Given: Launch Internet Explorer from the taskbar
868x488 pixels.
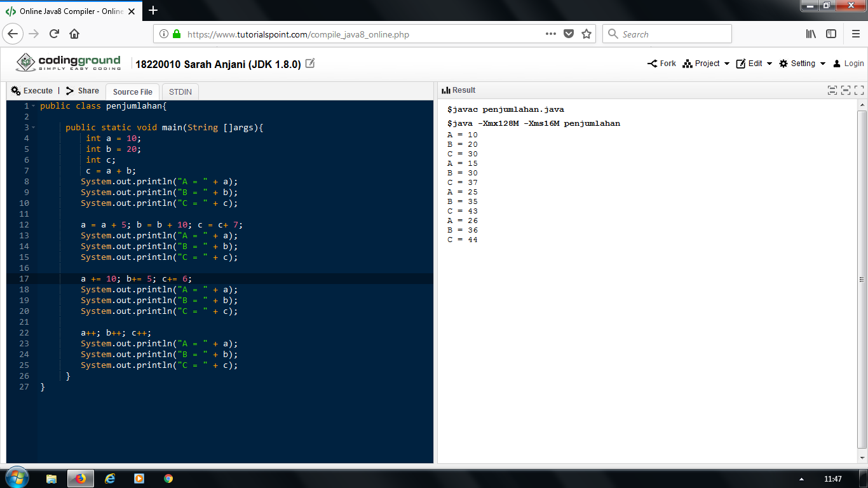Looking at the screenshot, I should (110, 478).
